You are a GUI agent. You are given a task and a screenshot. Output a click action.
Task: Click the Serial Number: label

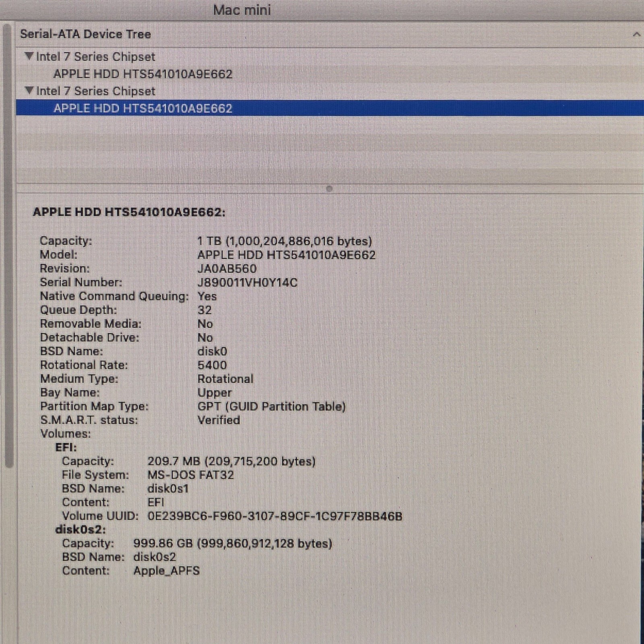[x=81, y=283]
